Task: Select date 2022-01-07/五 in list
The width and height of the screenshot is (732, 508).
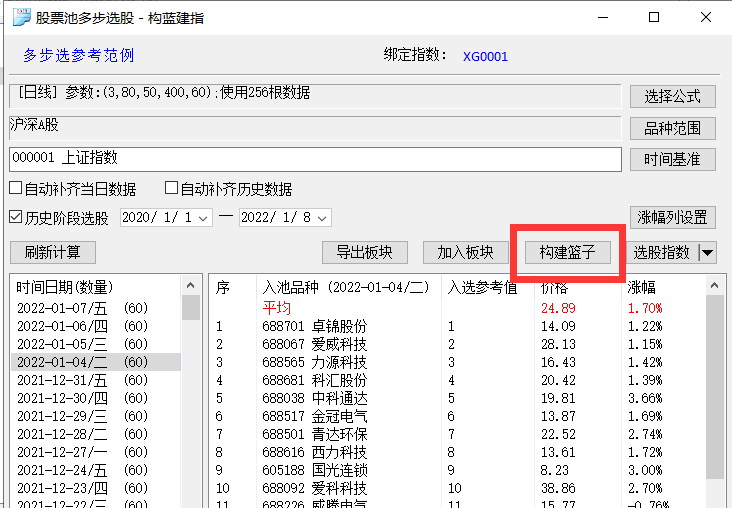Action: click(x=96, y=308)
